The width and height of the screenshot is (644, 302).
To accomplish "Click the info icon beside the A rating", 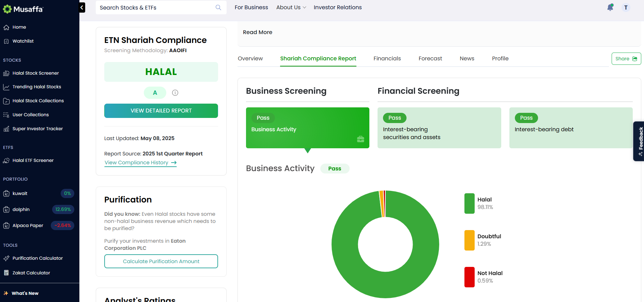I will pyautogui.click(x=175, y=93).
